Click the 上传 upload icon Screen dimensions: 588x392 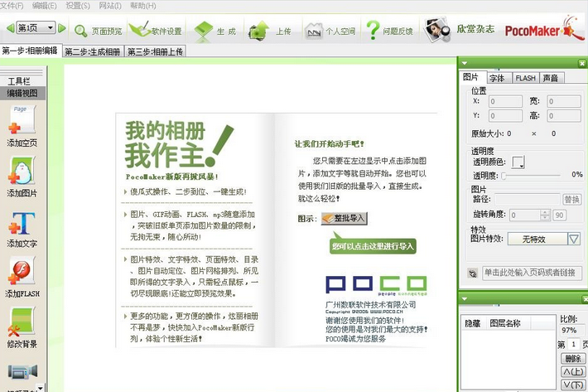tap(258, 31)
